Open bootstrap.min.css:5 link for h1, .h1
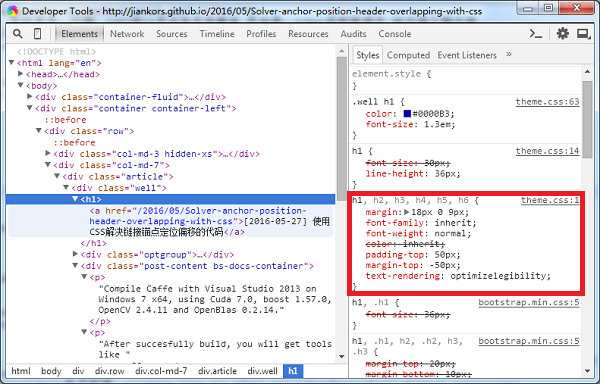The height and width of the screenshot is (384, 600). coord(528,303)
